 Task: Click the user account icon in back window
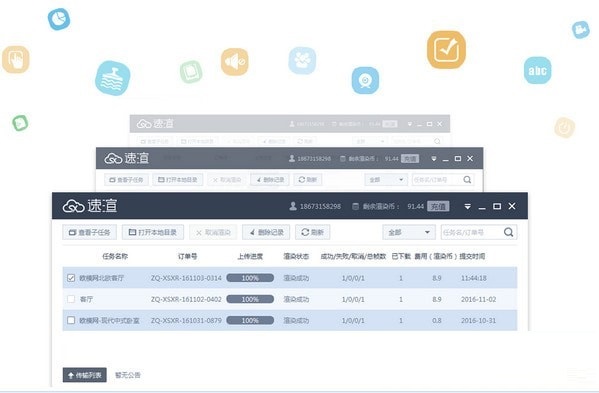pyautogui.click(x=292, y=124)
